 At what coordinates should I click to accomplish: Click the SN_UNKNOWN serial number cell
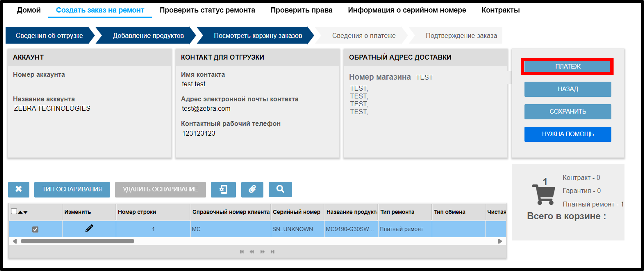click(297, 229)
